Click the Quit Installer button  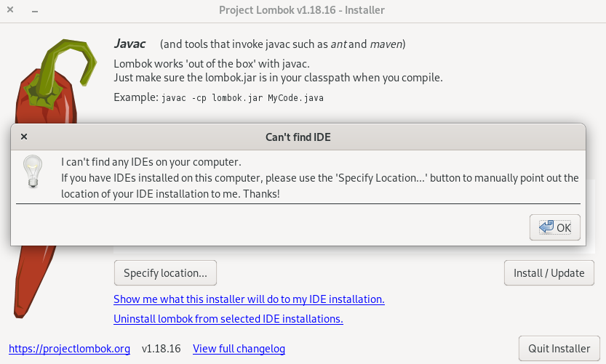(x=559, y=349)
